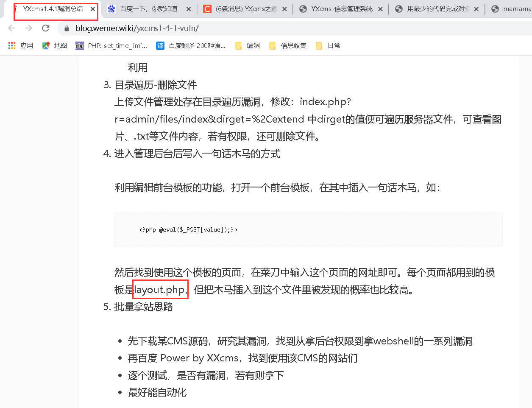This screenshot has width=532, height=408.
Task: Switch to the YXcms1.4.1漏洞总结 tab
Action: 53,9
